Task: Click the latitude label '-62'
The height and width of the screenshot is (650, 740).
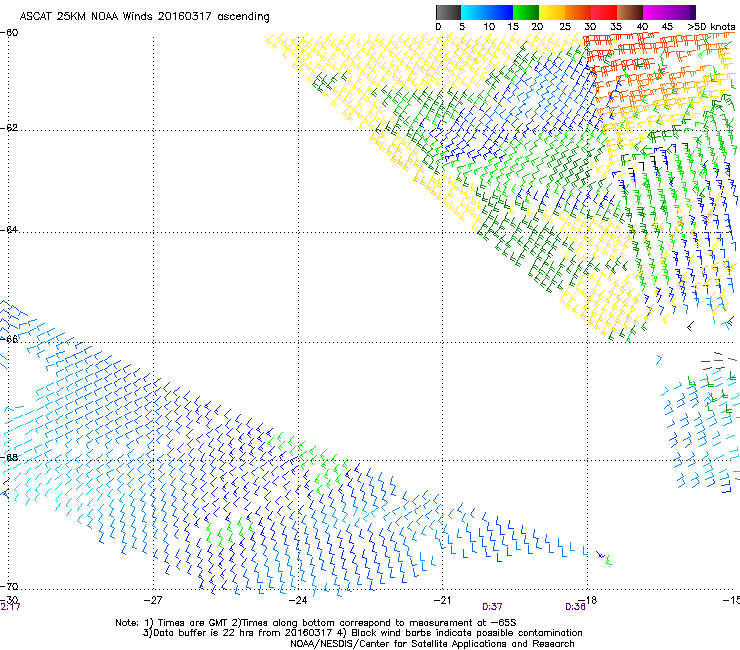Action: 9,128
